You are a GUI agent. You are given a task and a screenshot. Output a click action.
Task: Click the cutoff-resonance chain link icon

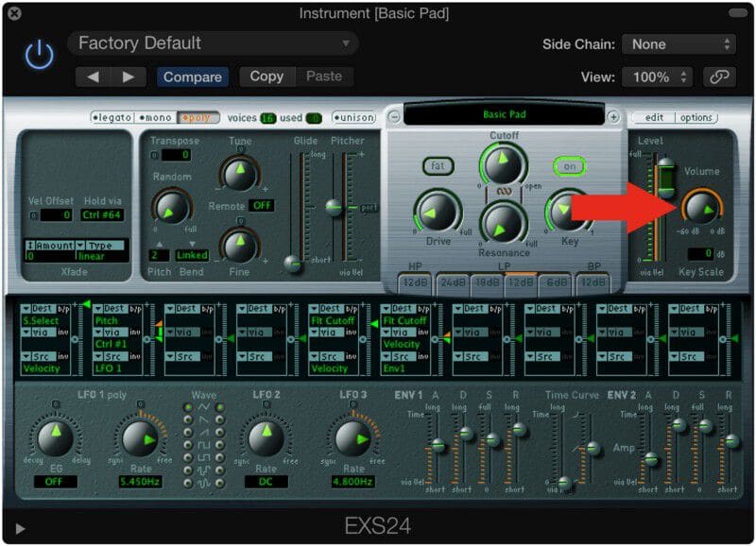504,192
